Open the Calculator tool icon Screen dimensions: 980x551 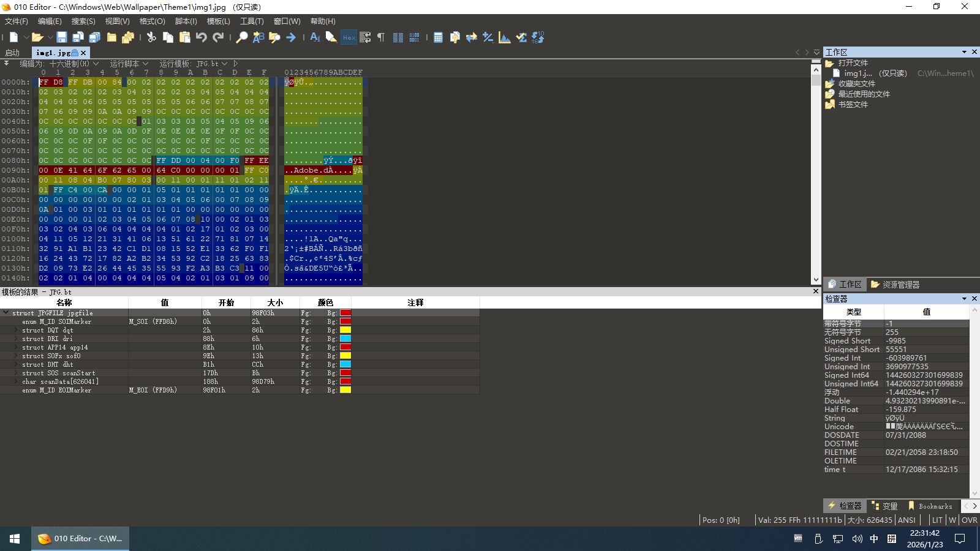(438, 37)
